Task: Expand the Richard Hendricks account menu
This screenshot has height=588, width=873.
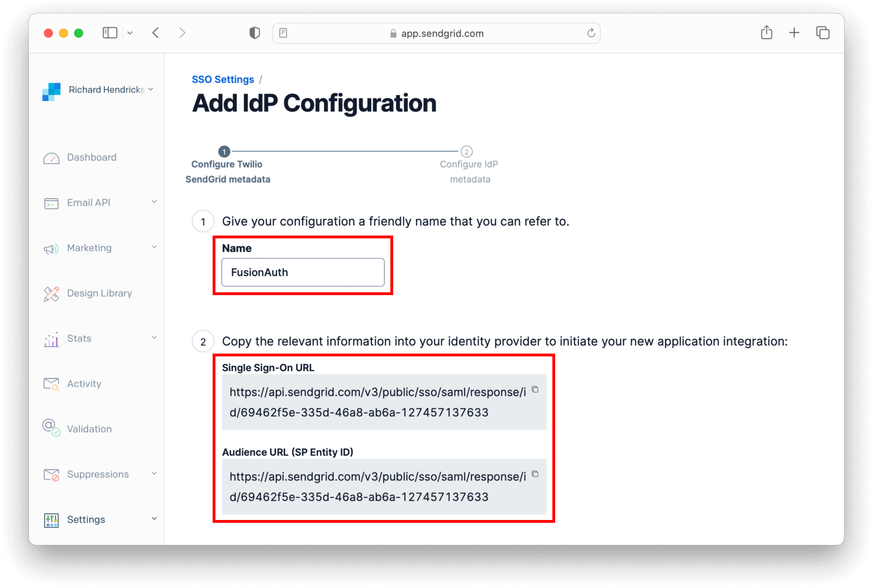Action: (x=151, y=89)
